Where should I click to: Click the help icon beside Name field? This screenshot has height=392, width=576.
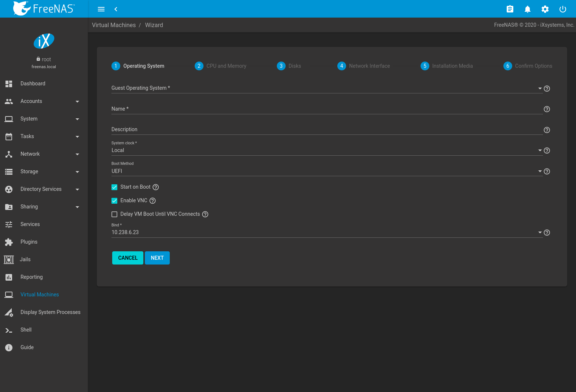point(547,109)
